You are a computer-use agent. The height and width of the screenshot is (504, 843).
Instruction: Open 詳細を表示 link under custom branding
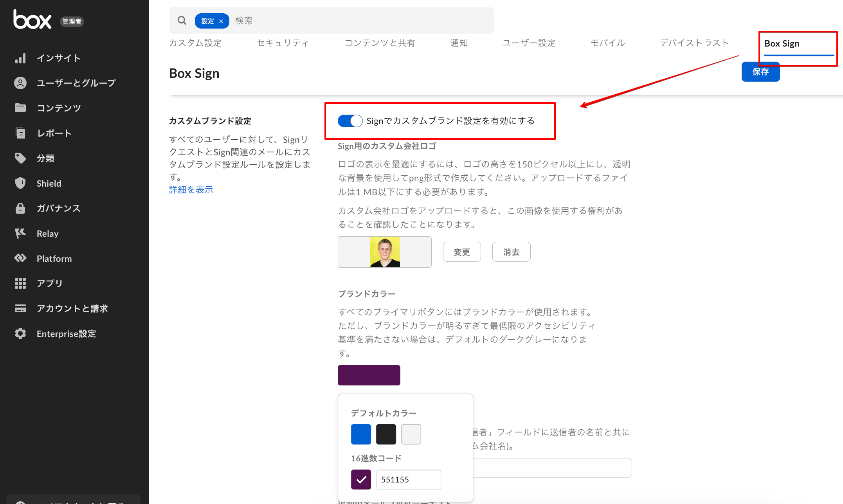pos(191,189)
